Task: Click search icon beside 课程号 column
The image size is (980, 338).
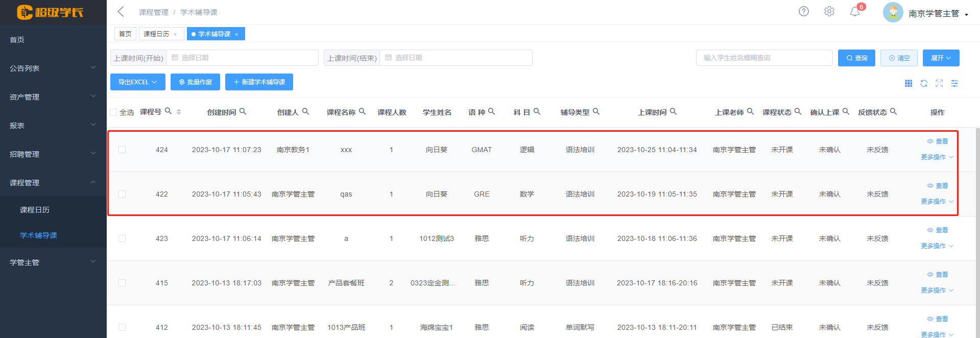Action: [x=168, y=111]
